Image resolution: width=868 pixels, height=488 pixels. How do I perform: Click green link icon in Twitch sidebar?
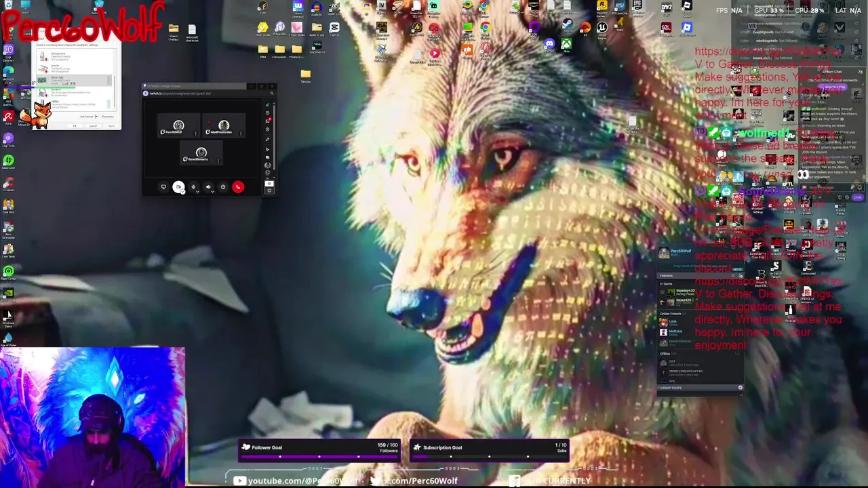[267, 106]
